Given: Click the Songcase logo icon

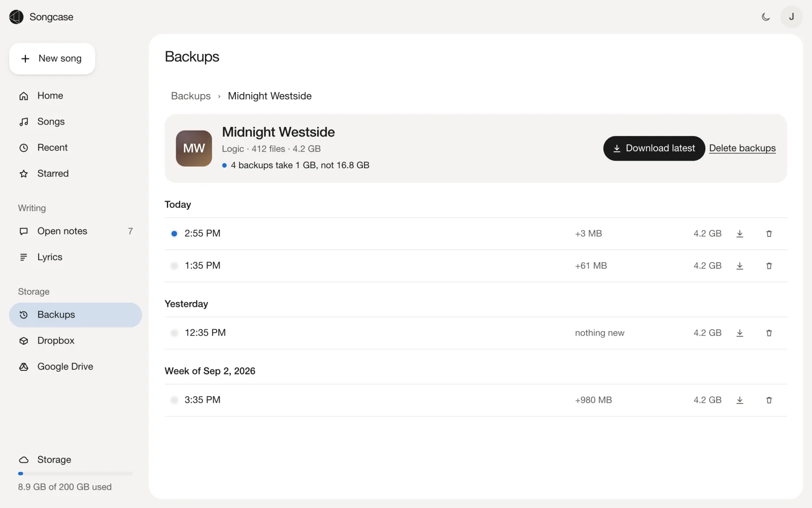Looking at the screenshot, I should pyautogui.click(x=16, y=17).
